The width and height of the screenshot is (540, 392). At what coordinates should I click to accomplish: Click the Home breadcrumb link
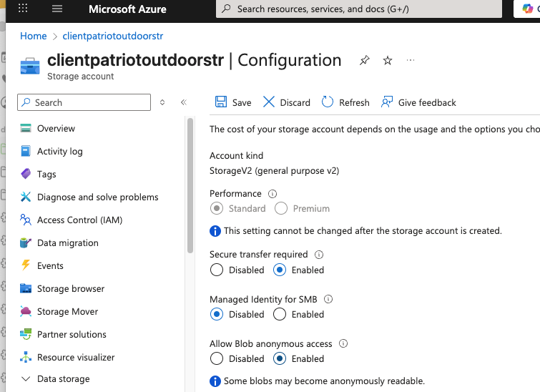(34, 36)
